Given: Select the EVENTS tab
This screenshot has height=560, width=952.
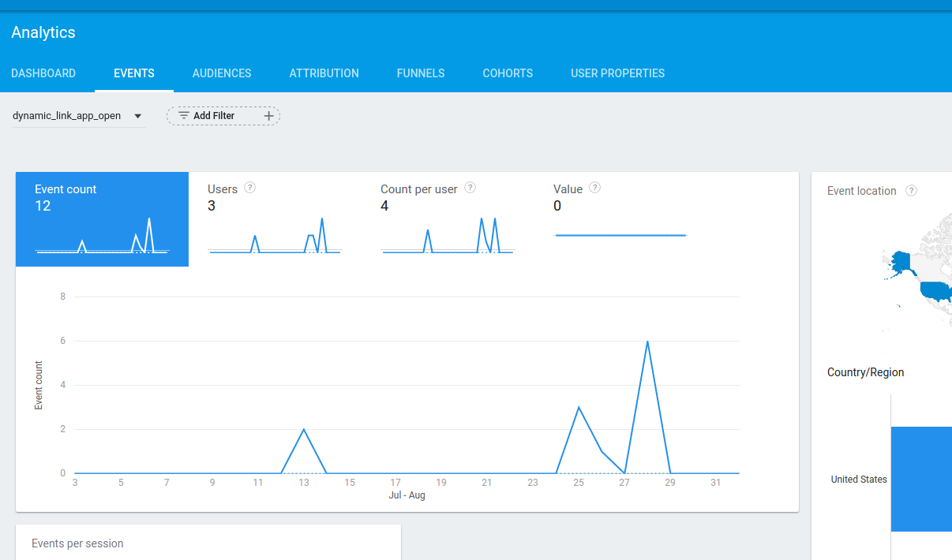Looking at the screenshot, I should coord(133,73).
